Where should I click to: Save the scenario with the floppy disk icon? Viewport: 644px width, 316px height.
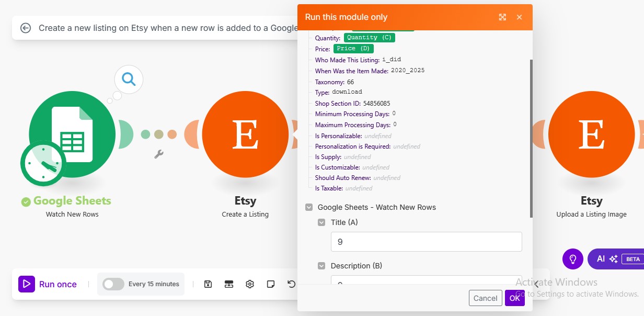click(208, 284)
